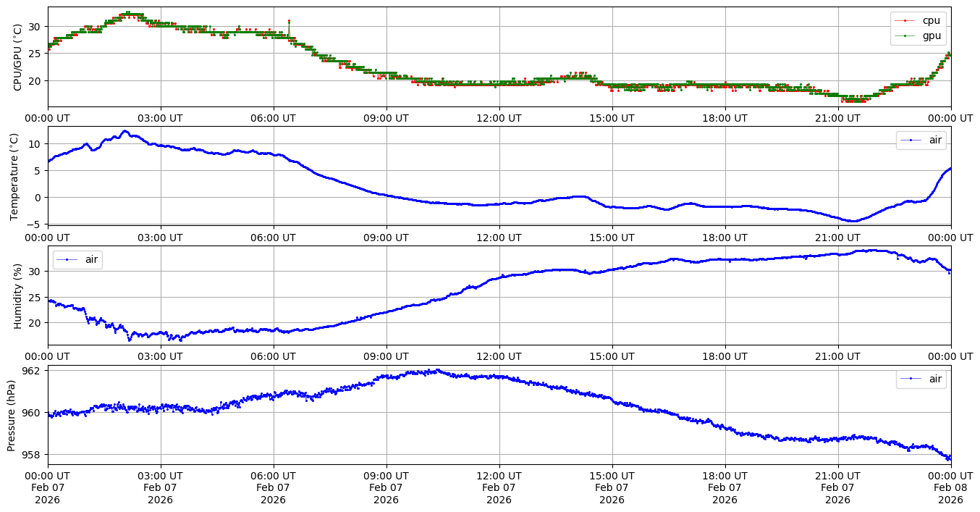Click the 962 tick on the pressure axis
The height and width of the screenshot is (512, 980).
33,370
